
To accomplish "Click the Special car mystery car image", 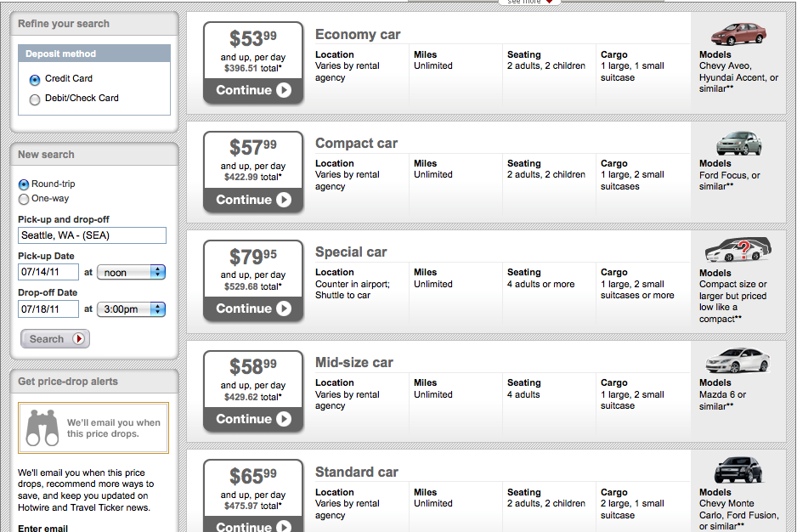I will [738, 250].
